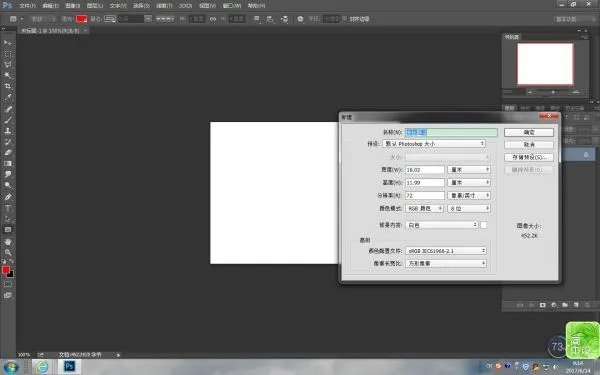Select the Pen tool
This screenshot has height=375, width=600.
click(8, 197)
